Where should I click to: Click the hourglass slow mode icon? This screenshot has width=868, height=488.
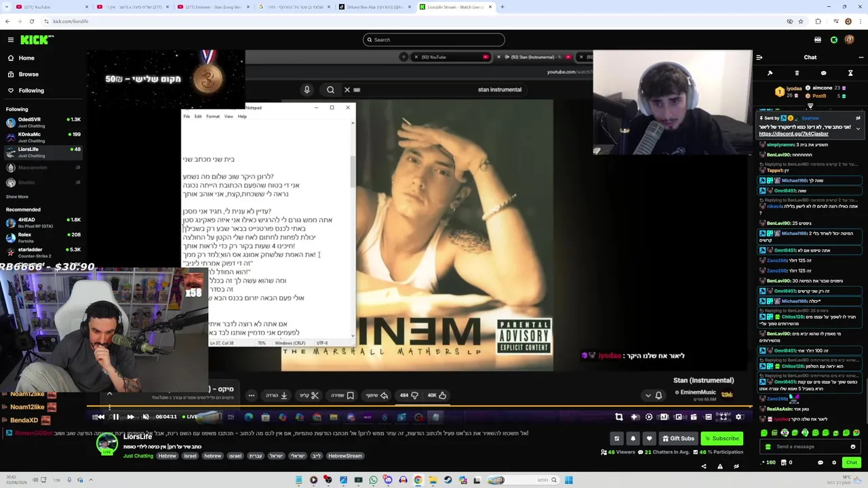(x=850, y=73)
